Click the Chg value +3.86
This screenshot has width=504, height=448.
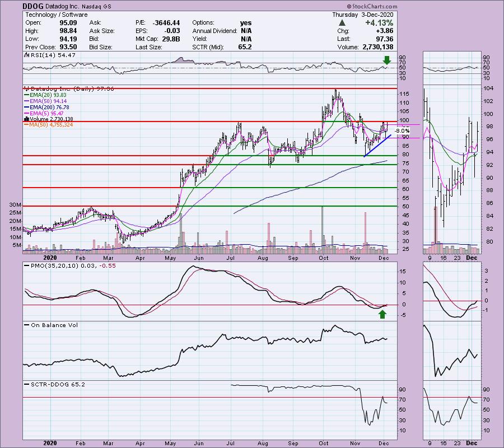(385, 31)
